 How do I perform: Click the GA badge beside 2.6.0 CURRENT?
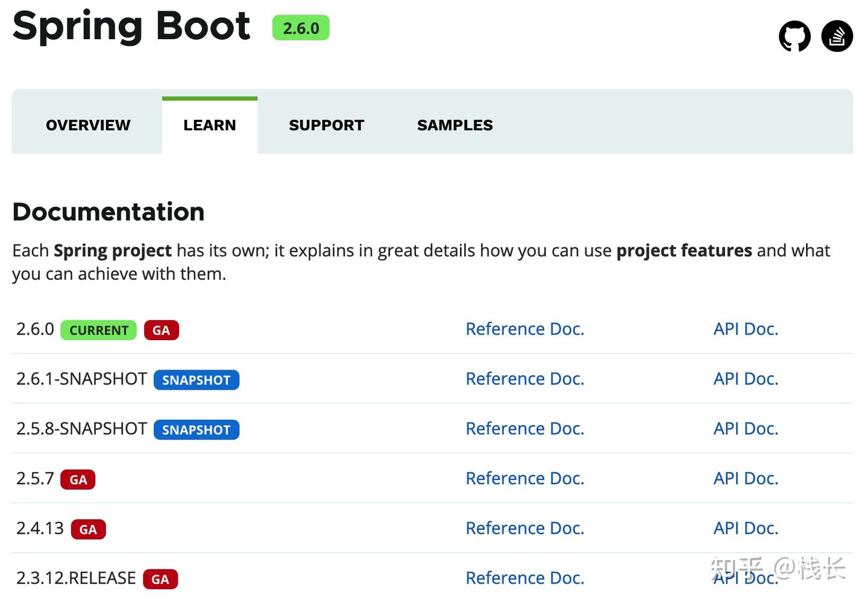pos(161,330)
